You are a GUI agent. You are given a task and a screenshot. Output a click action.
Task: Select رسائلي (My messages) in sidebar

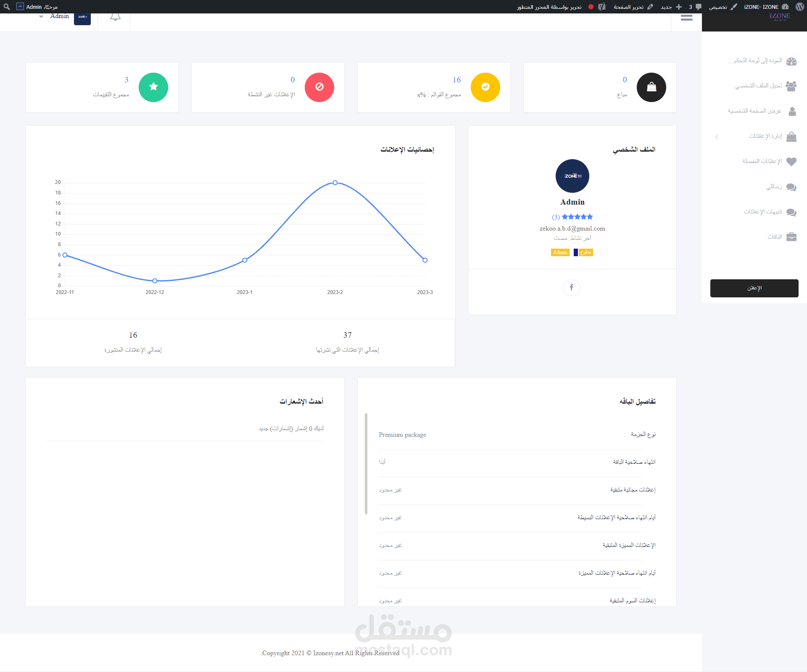click(774, 186)
